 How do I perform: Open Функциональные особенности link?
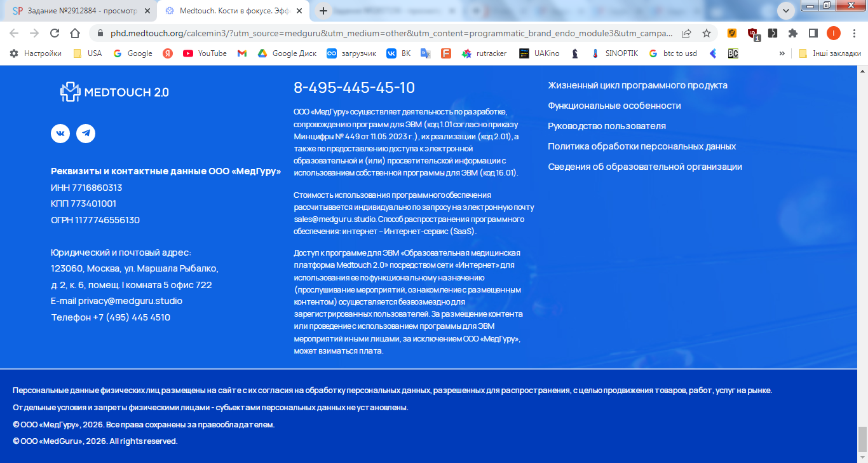[614, 106]
